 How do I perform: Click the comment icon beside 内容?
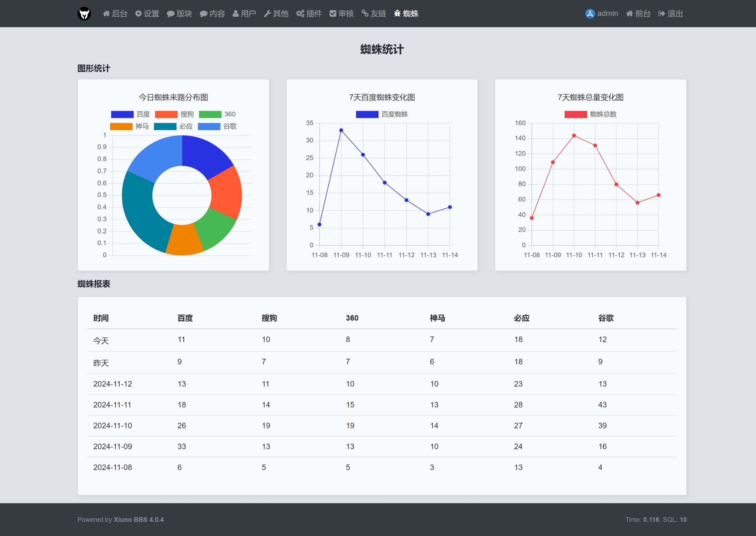pos(204,13)
